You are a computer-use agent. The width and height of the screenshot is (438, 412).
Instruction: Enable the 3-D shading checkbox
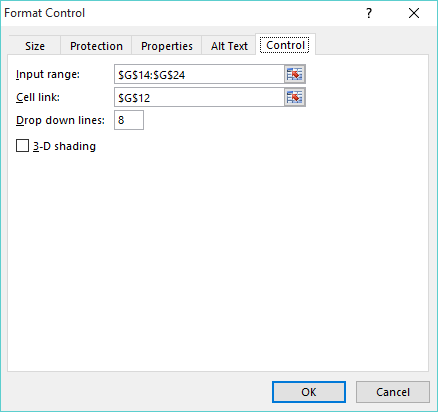point(22,146)
